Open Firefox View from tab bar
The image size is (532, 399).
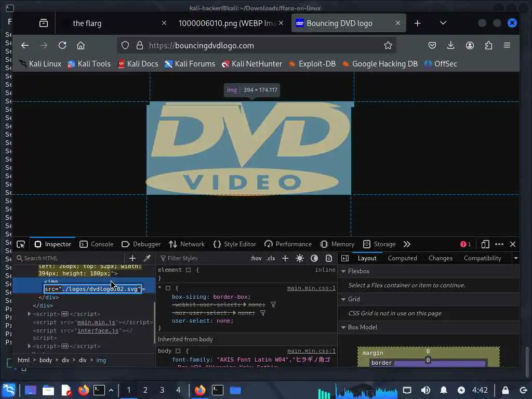(x=44, y=23)
